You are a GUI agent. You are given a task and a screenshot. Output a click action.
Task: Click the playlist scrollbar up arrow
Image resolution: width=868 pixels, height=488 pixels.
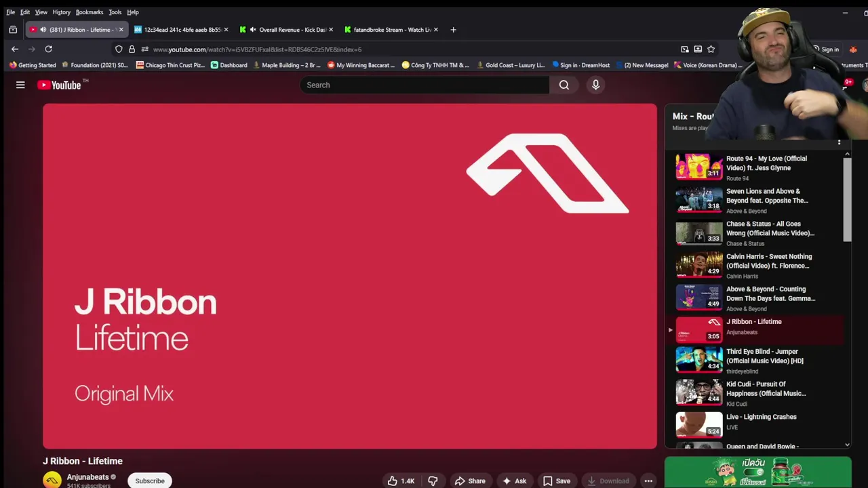coord(847,155)
